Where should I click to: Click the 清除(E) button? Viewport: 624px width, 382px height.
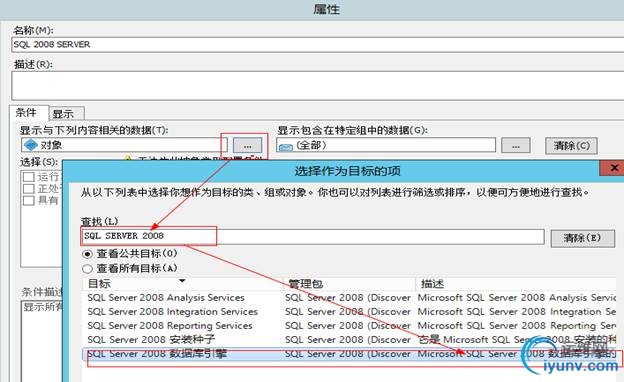583,238
